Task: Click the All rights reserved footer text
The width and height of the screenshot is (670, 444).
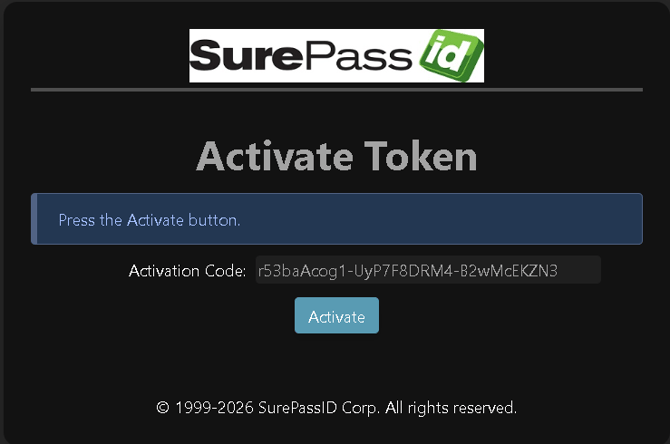Action: pyautogui.click(x=451, y=408)
